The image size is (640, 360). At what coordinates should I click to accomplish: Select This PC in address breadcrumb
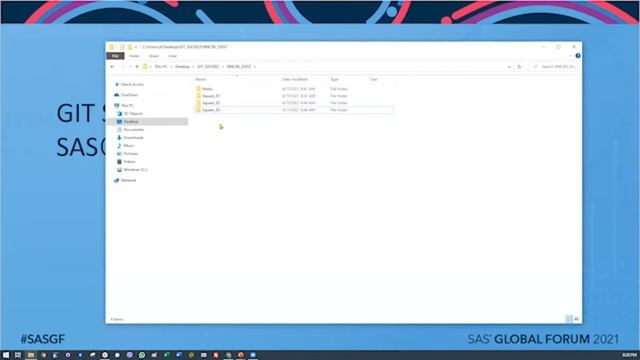click(x=161, y=67)
